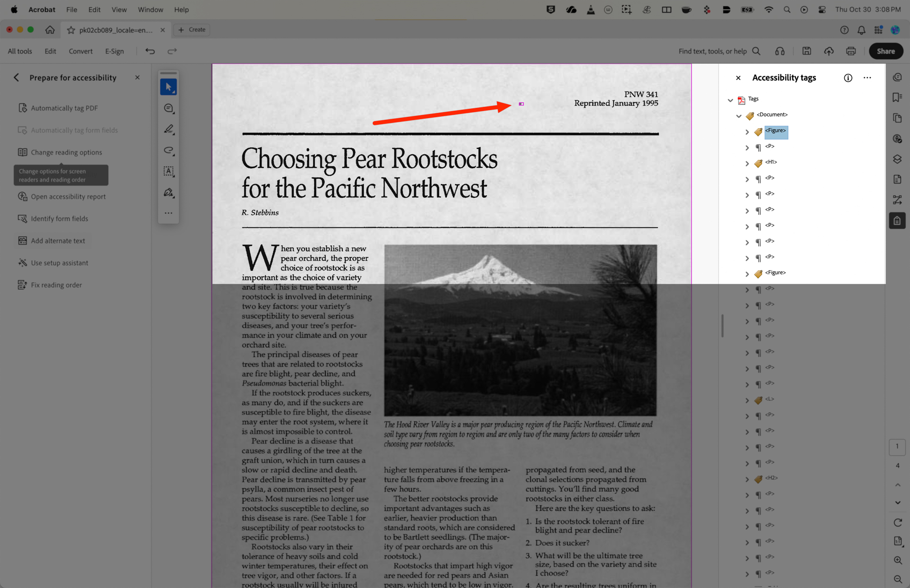
Task: Click the Share button
Action: pyautogui.click(x=886, y=51)
